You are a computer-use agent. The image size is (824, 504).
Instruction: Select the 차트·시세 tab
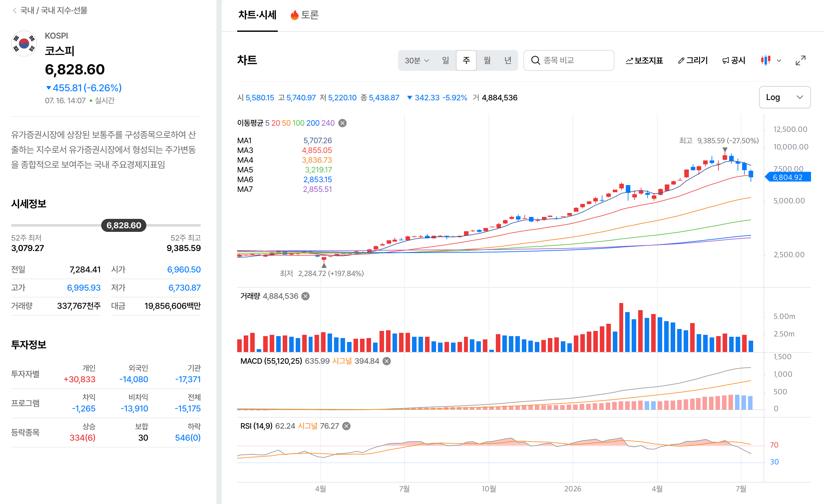(x=257, y=15)
